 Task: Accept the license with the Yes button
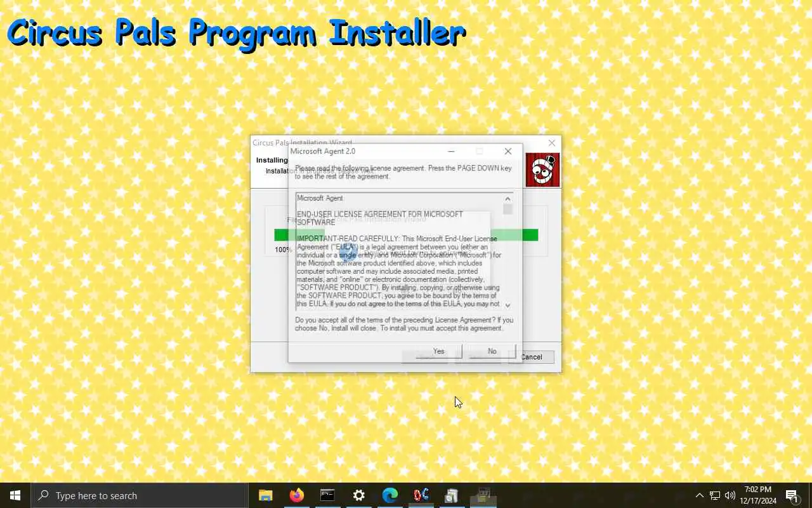(438, 351)
